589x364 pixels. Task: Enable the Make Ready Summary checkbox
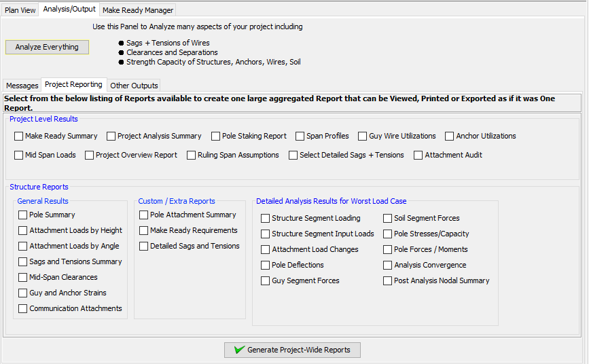tap(18, 136)
